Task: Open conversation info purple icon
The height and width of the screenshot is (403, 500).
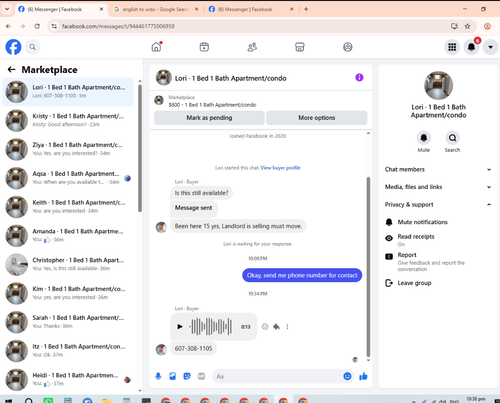Action: 359,77
